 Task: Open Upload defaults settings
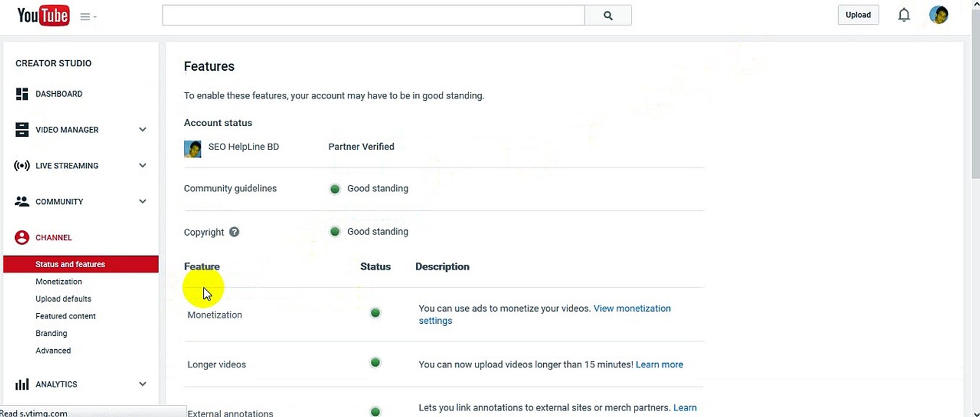64,299
